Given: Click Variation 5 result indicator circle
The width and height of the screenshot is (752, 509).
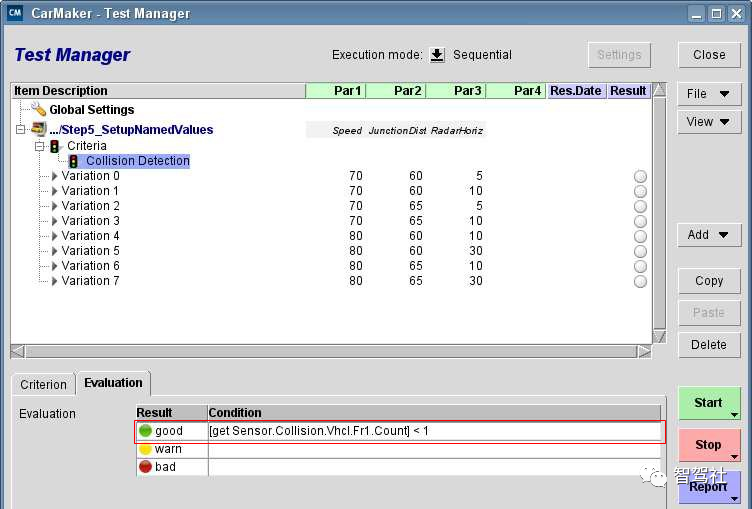Looking at the screenshot, I should click(640, 251).
